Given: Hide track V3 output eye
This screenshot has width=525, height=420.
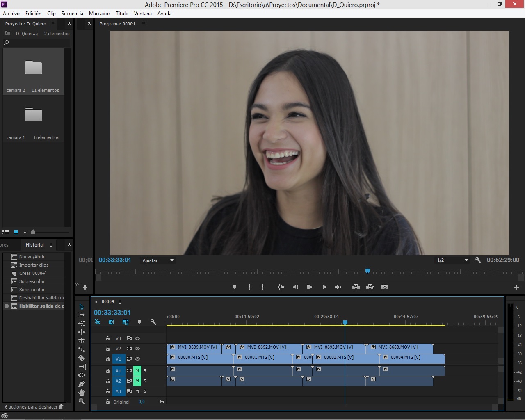Looking at the screenshot, I should (x=137, y=338).
